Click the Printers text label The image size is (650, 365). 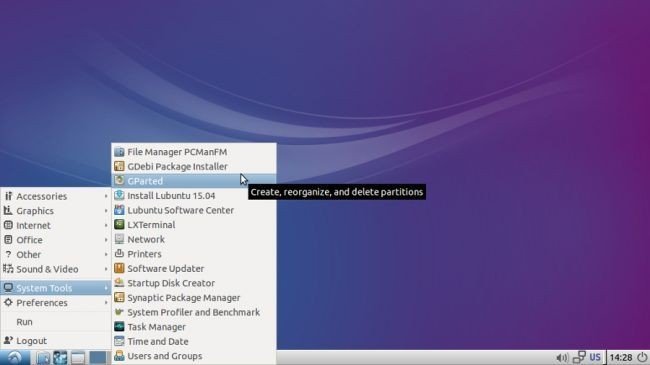coord(144,254)
